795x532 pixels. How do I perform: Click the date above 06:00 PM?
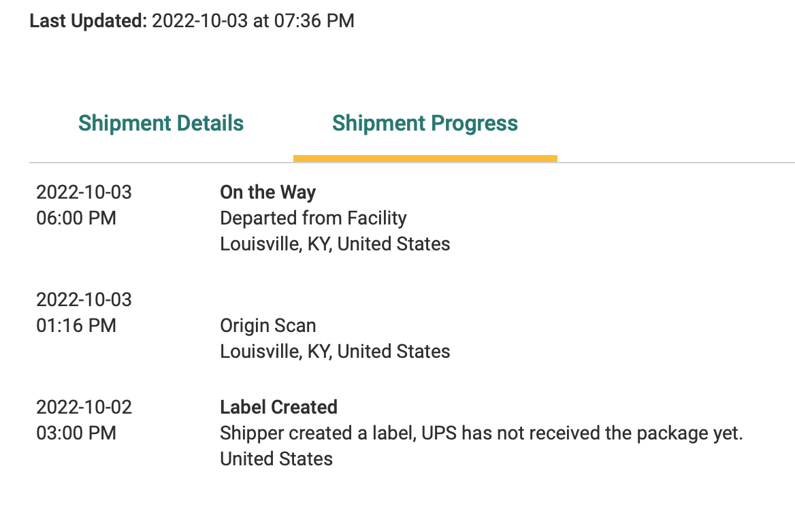[84, 193]
